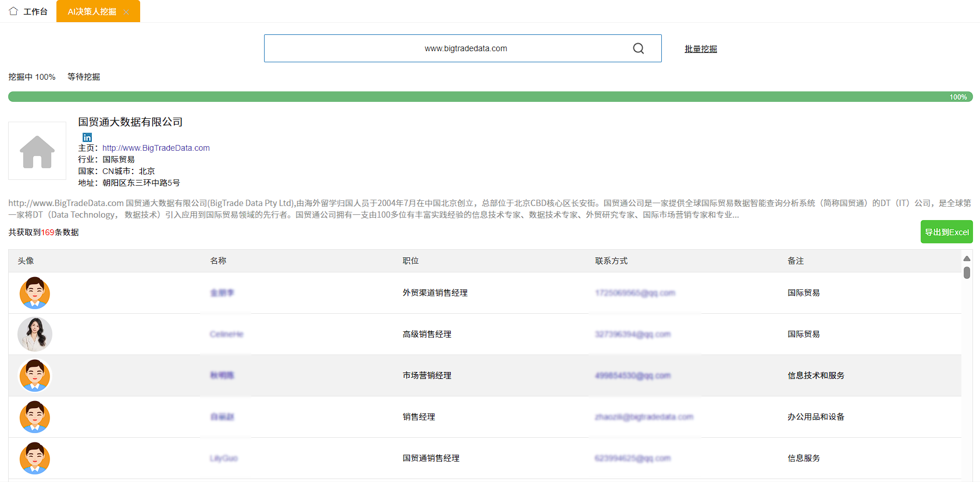980x482 pixels.
Task: Click the blurred email in the 办公用品和设备 row
Action: click(644, 417)
